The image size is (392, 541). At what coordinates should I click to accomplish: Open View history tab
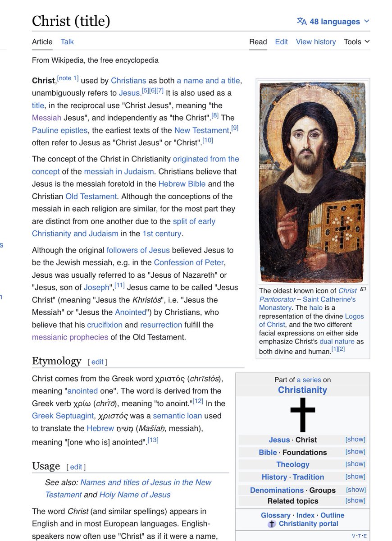coord(316,41)
